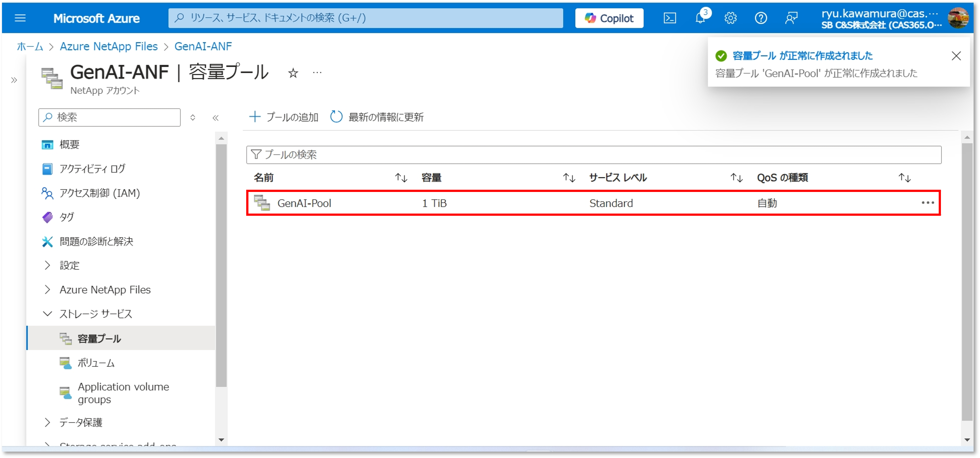
Task: Open the hamburger portal menu
Action: [20, 18]
